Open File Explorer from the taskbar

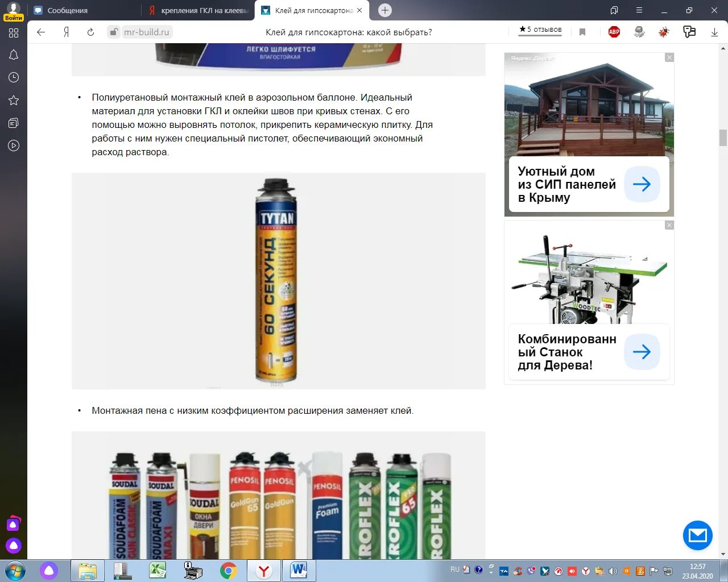point(88,571)
